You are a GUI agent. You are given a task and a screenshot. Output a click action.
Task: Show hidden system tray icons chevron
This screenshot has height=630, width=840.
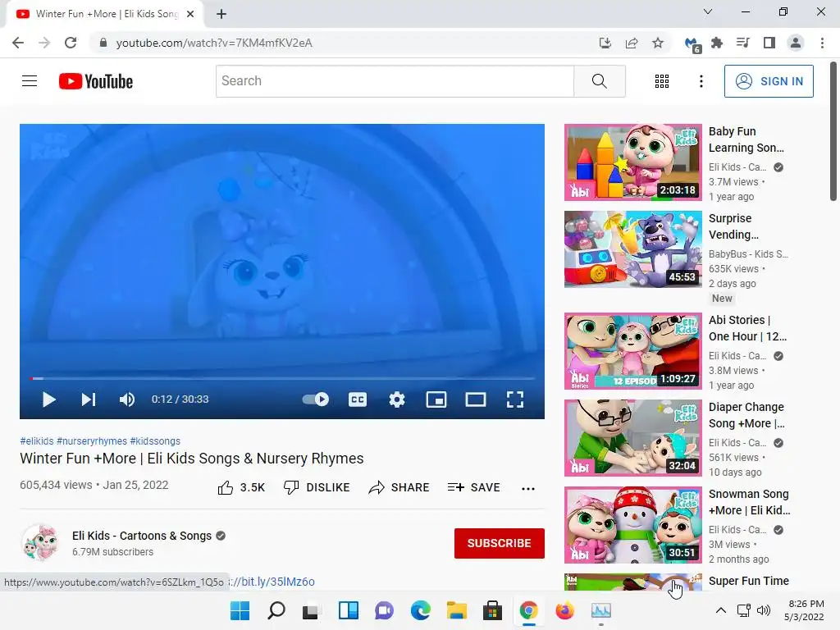coord(721,610)
